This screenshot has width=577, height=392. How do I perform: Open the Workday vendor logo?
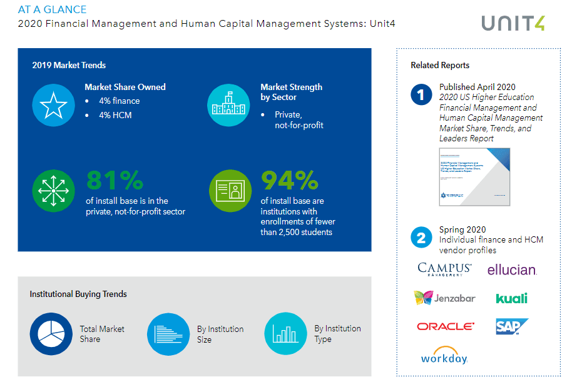(444, 355)
